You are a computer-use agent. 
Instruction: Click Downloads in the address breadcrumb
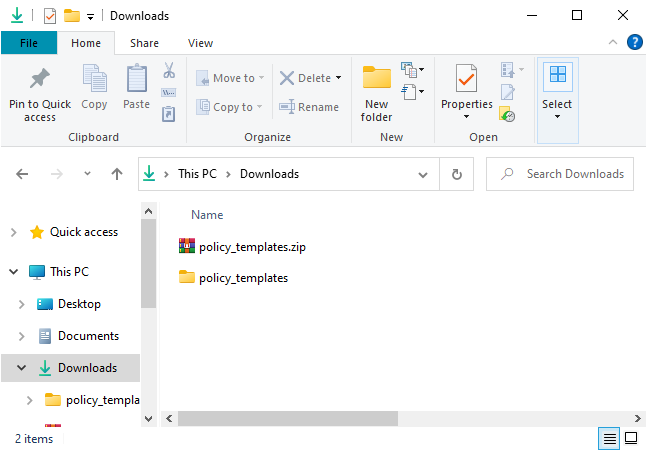click(x=269, y=174)
